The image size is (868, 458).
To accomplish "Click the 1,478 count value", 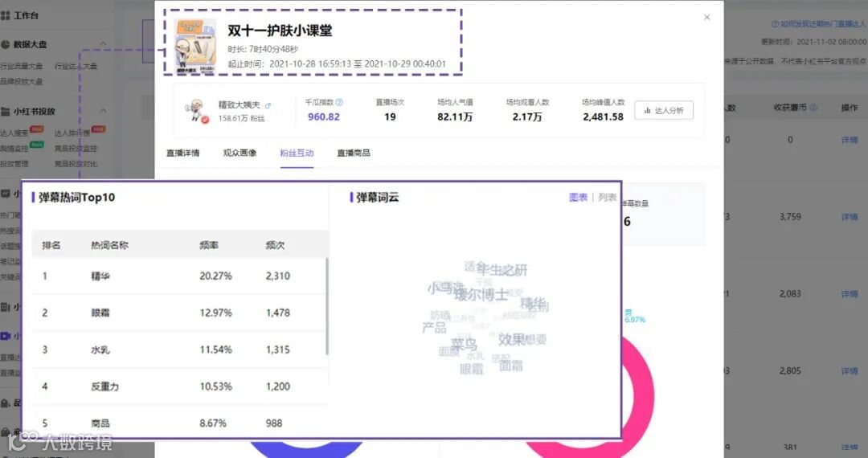I will click(278, 313).
